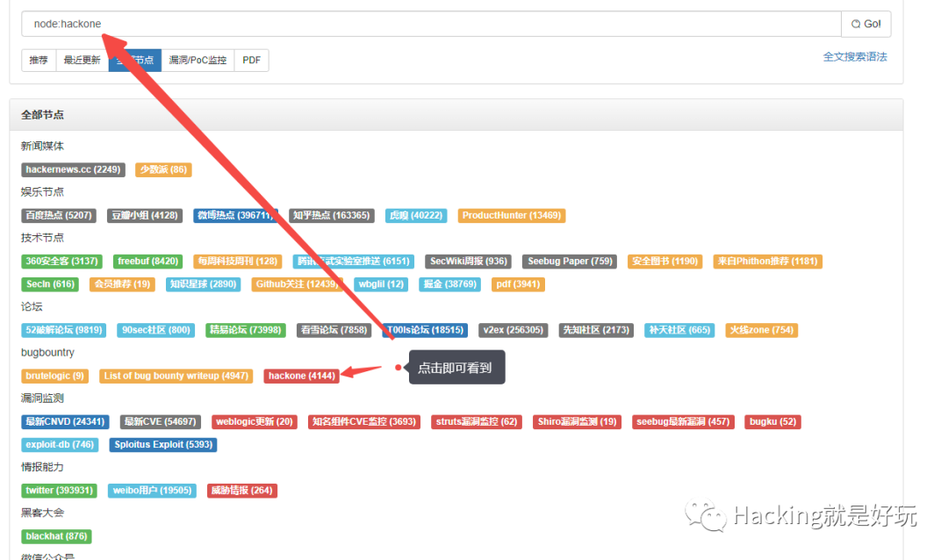Click the bugku (52) tag

(x=773, y=422)
